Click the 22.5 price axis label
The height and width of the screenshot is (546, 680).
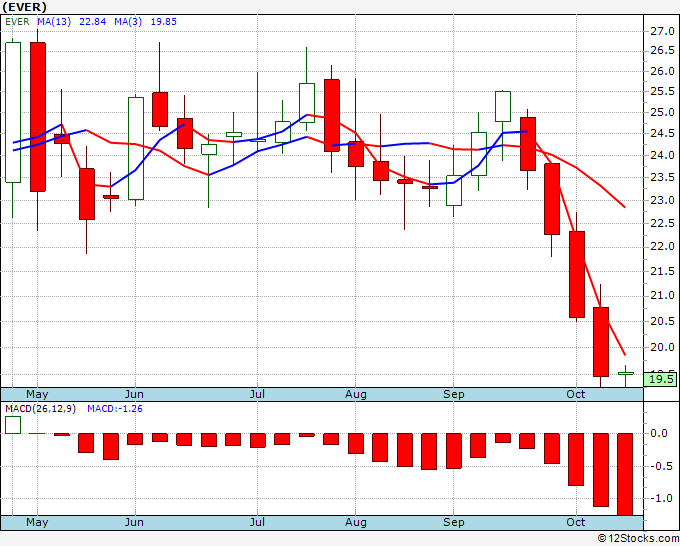(662, 223)
